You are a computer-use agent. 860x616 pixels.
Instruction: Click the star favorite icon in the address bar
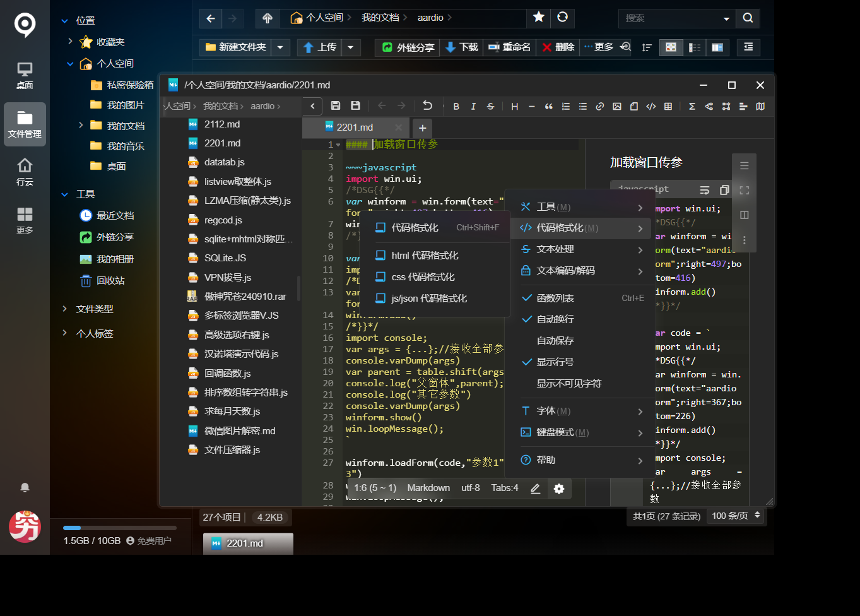539,18
